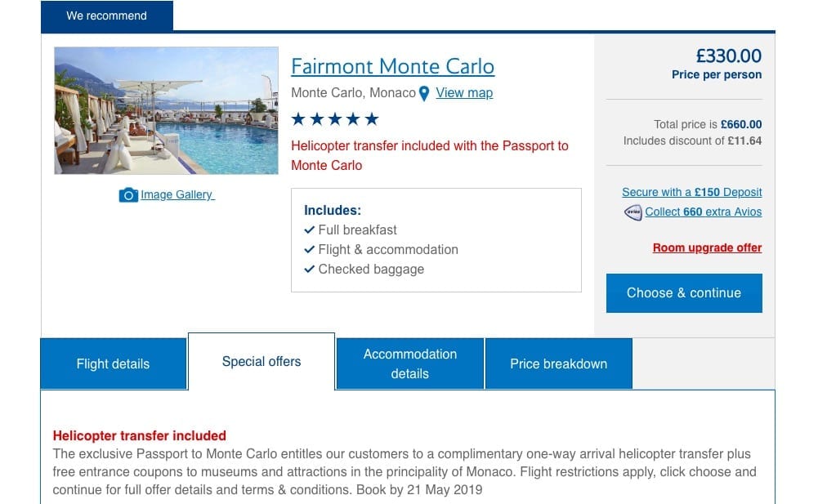Click the five-star hotel rating

coord(335,120)
